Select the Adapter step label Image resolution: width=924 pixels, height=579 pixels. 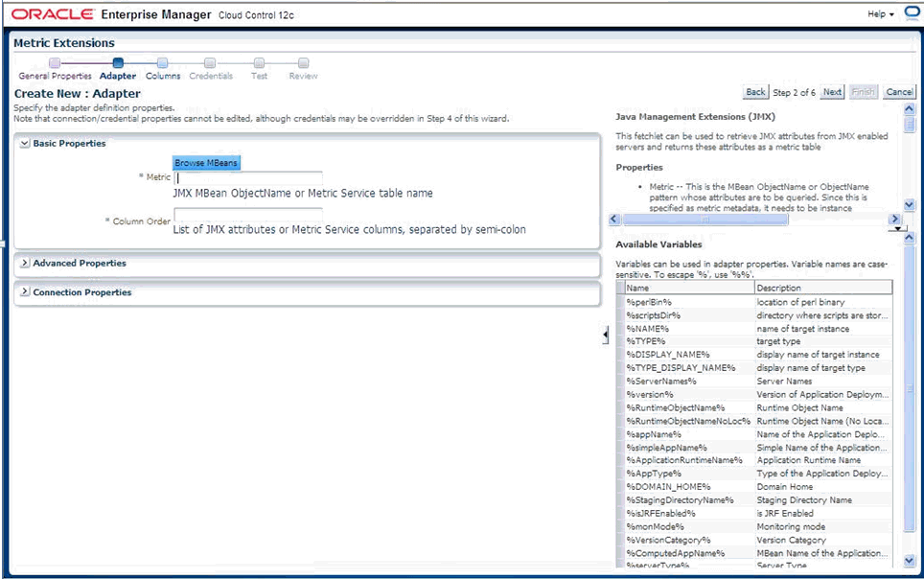point(118,76)
